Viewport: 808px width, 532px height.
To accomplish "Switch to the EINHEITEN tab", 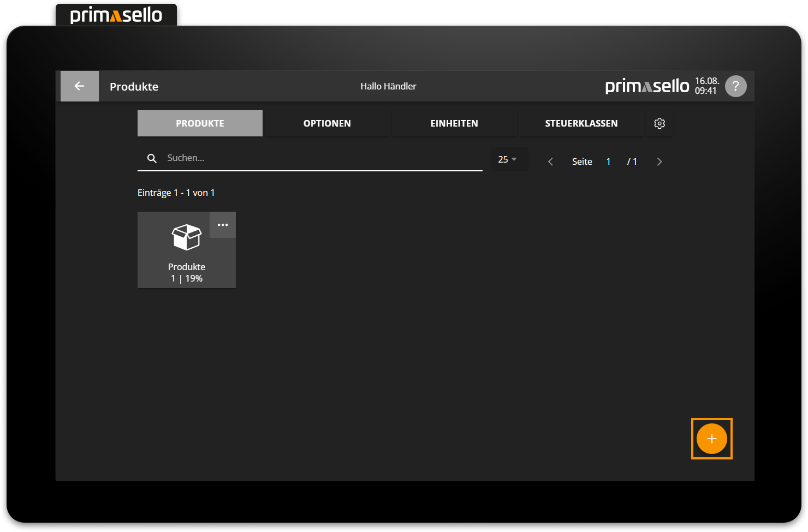I will [454, 123].
